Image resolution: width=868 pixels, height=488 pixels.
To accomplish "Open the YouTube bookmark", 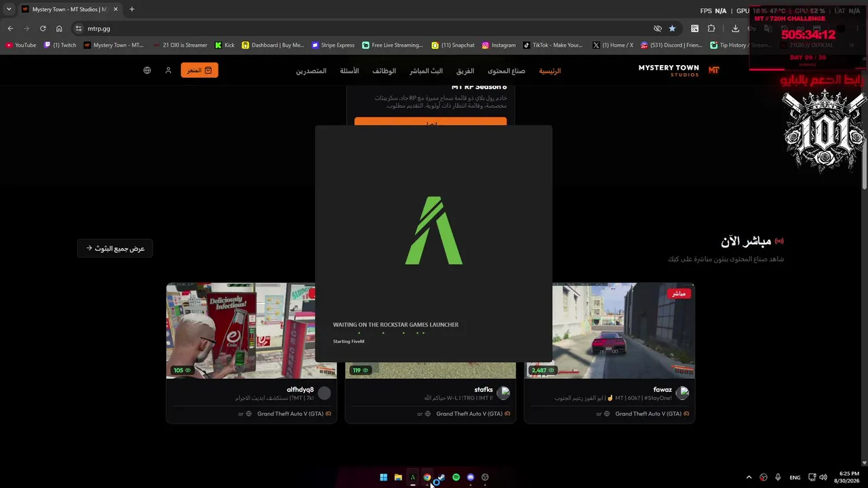I will (x=21, y=45).
